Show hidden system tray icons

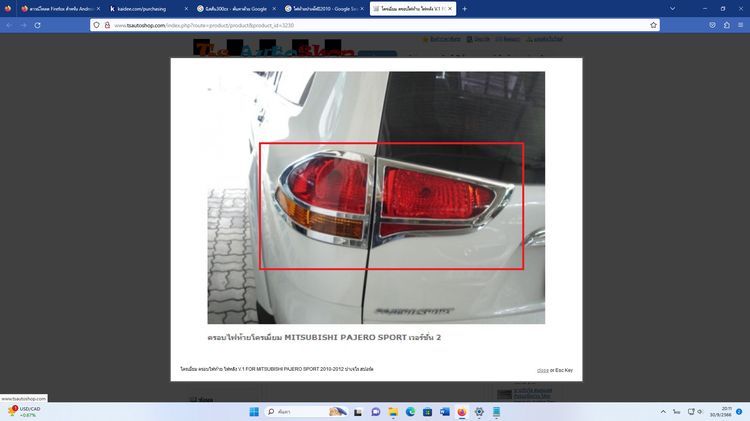pos(663,412)
